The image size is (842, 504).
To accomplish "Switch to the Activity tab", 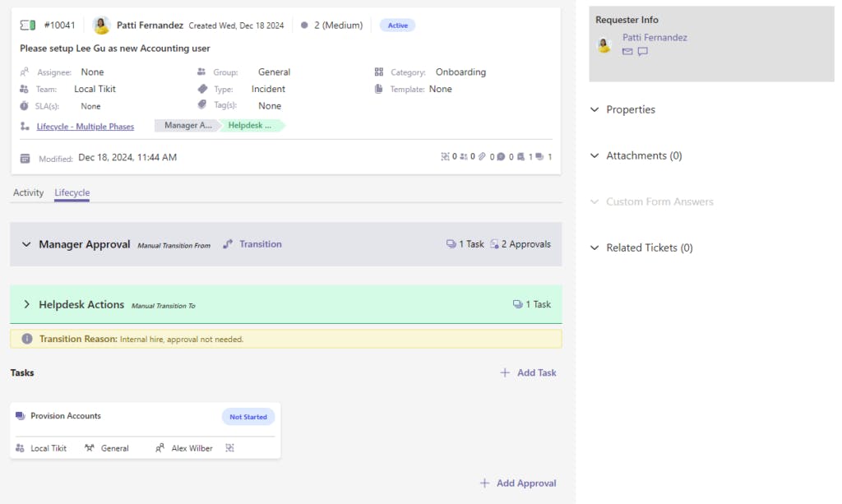I will (x=29, y=192).
